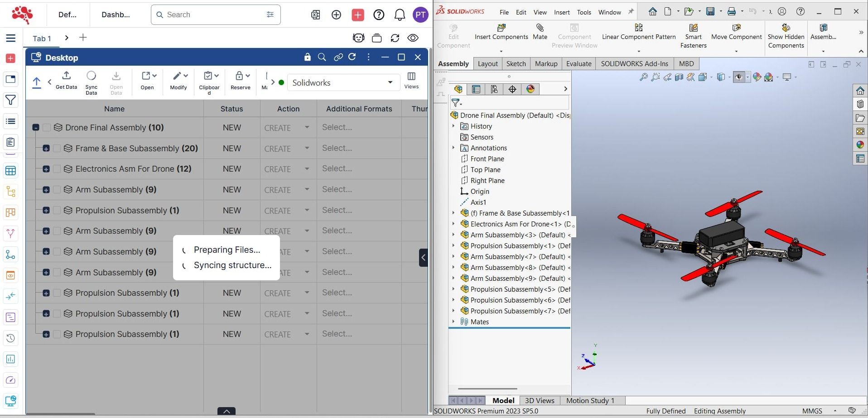Open the Insert menu
The image size is (868, 418).
(x=561, y=12)
